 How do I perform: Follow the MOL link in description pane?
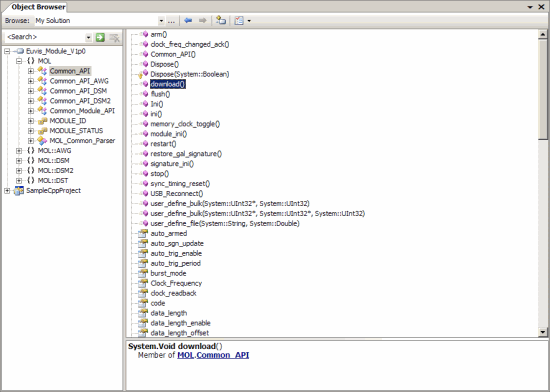point(186,355)
